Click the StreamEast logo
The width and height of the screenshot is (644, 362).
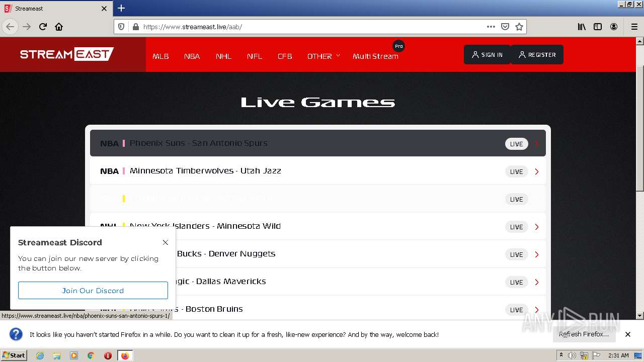(x=67, y=54)
